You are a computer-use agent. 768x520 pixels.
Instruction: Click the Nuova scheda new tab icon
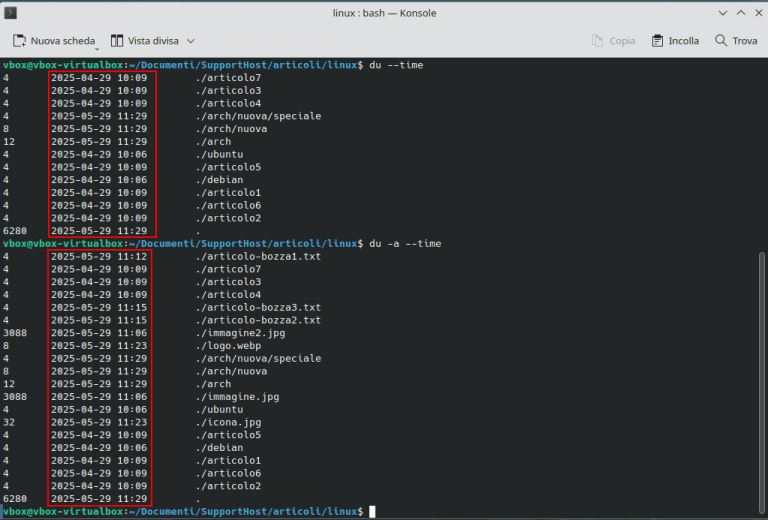(20, 41)
